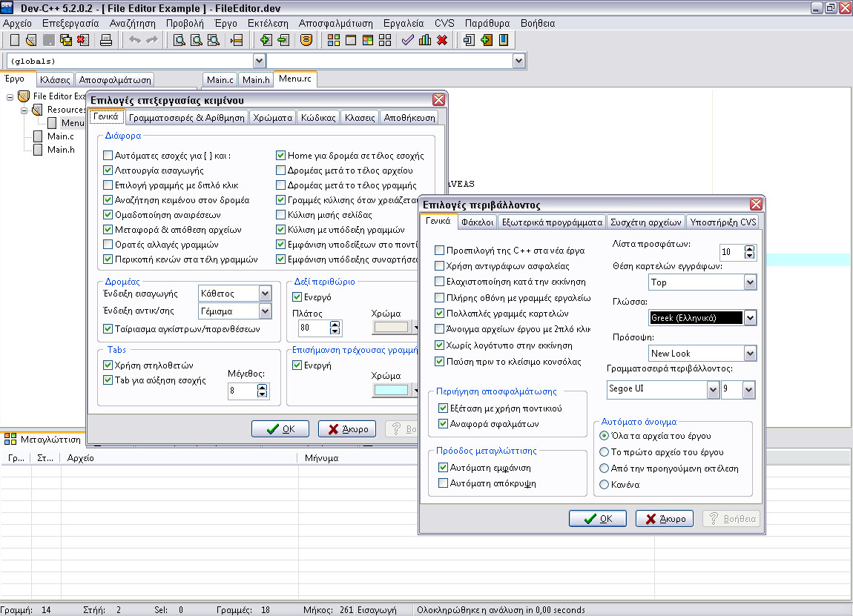The width and height of the screenshot is (853, 616).
Task: Click the Open file toolbar icon
Action: point(32,40)
